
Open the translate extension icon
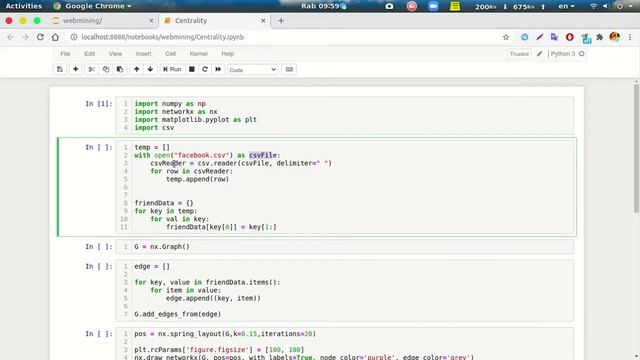554,37
